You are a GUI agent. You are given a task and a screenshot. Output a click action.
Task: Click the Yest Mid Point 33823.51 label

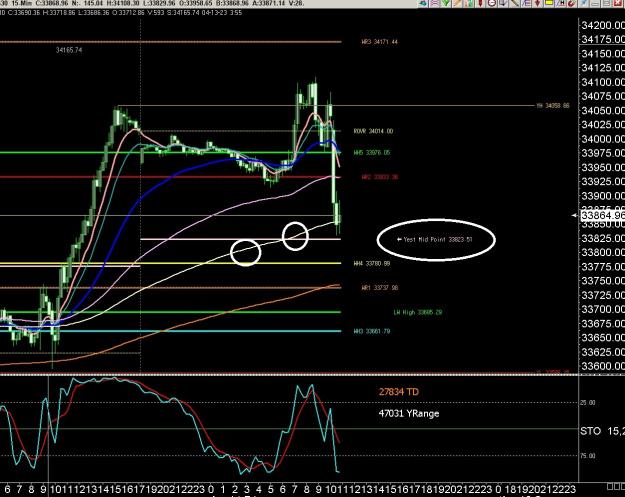pos(435,240)
